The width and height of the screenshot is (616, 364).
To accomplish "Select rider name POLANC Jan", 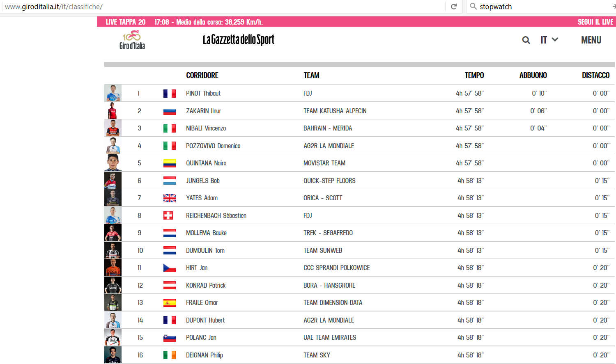I will tap(201, 338).
